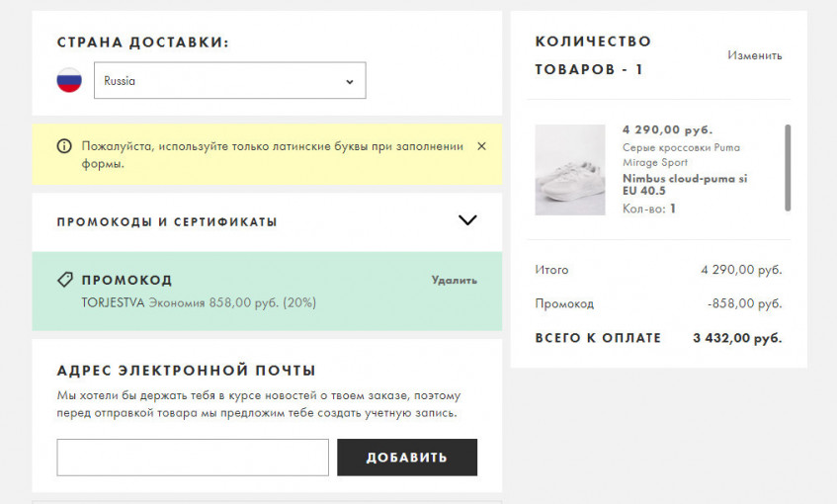This screenshot has width=837, height=504.
Task: Click the Серые кроссовки Puma Mirage Sport title
Action: (681, 154)
